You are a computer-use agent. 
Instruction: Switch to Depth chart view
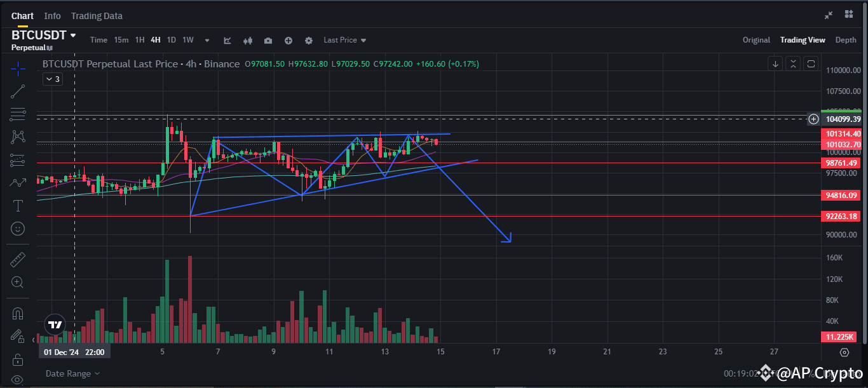point(846,40)
